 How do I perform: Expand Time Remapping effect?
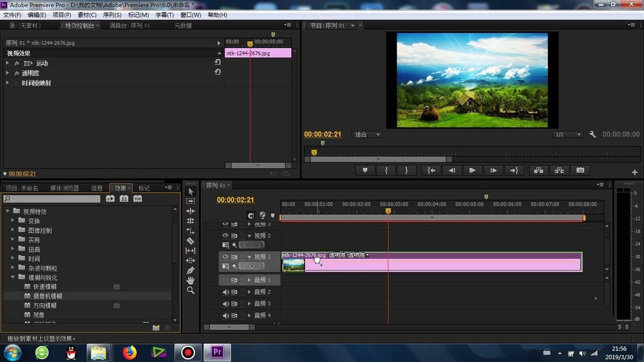[7, 83]
